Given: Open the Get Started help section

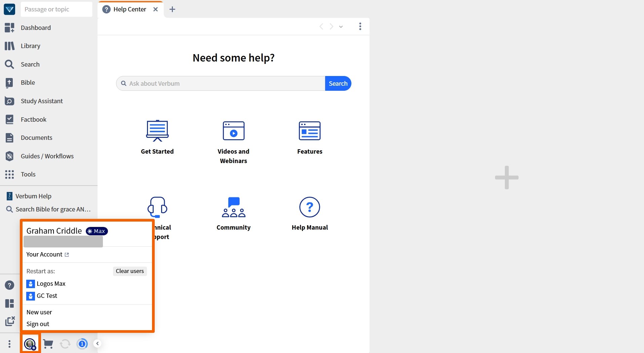Looking at the screenshot, I should pos(157,138).
